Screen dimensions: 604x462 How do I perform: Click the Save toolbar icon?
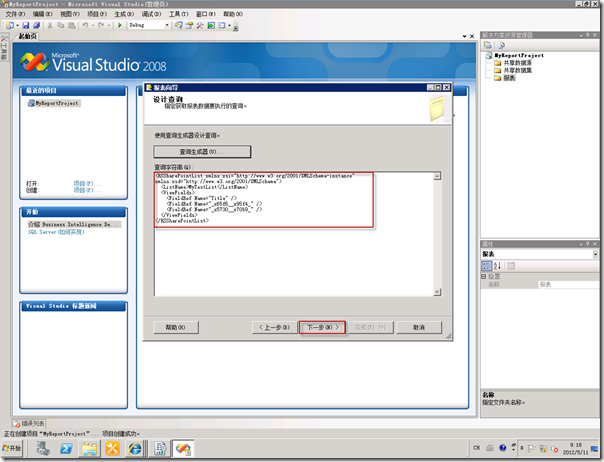click(26, 25)
